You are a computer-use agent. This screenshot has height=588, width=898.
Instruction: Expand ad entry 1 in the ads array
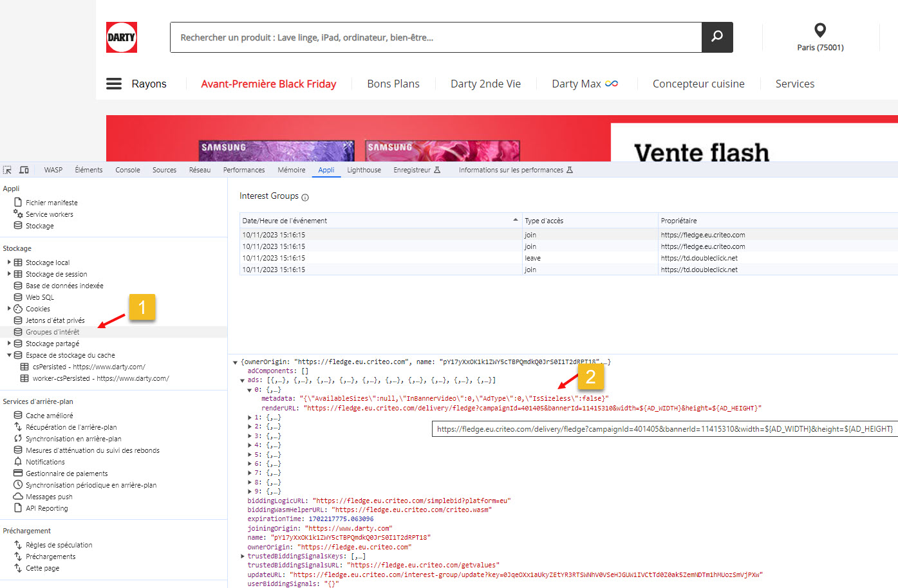click(250, 418)
